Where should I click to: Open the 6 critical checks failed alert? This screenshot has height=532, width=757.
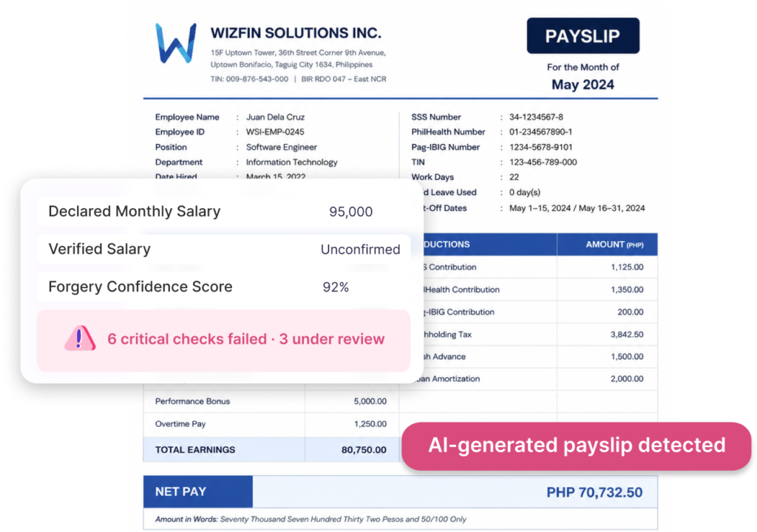223,341
